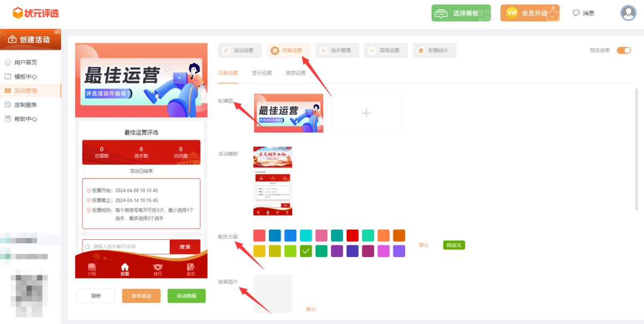The image size is (644, 324).
Task: Select the purple color scheme swatch
Action: (336, 251)
